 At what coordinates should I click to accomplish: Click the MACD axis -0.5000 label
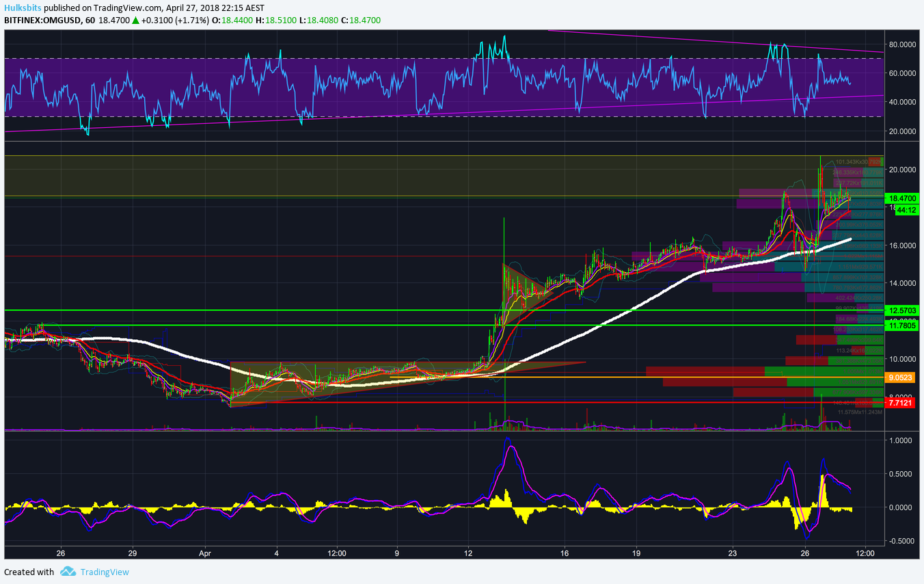(903, 540)
